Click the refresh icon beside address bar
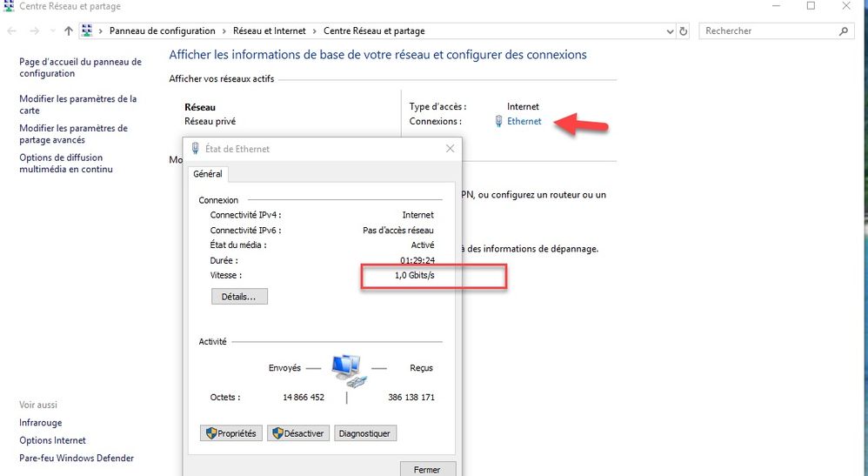Viewport: 868px width, 476px height. click(684, 31)
